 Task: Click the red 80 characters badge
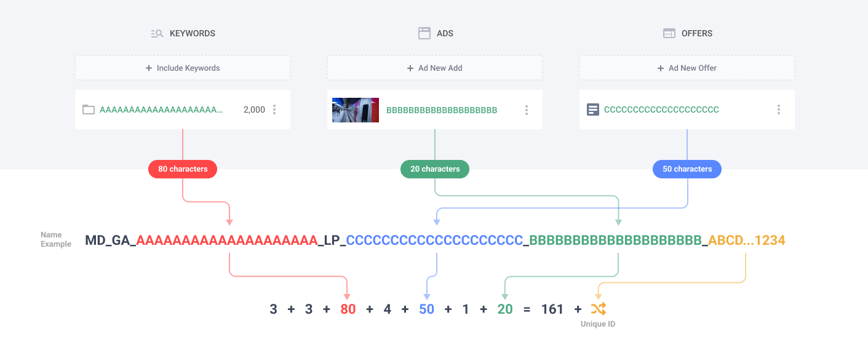click(183, 169)
